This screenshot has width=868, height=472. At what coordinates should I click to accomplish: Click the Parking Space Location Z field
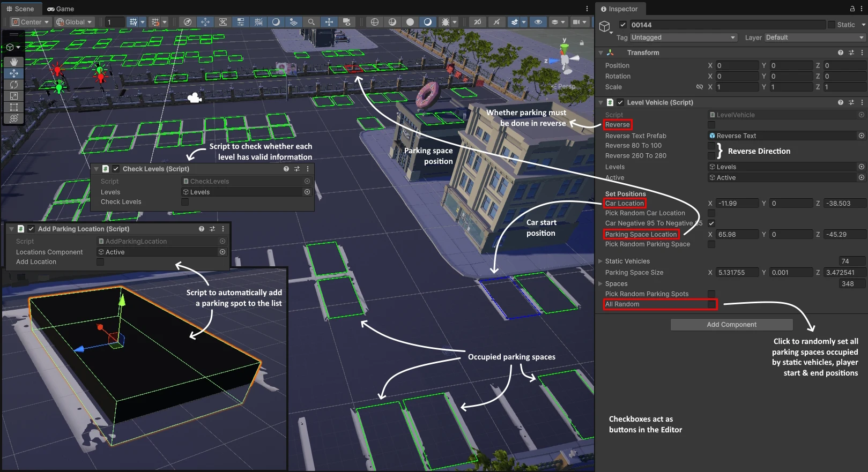[x=844, y=235]
